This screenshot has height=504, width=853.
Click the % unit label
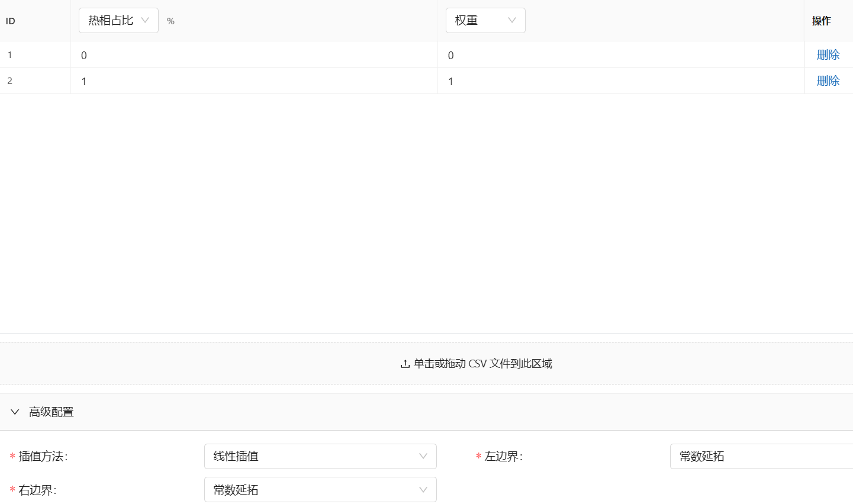pos(170,21)
